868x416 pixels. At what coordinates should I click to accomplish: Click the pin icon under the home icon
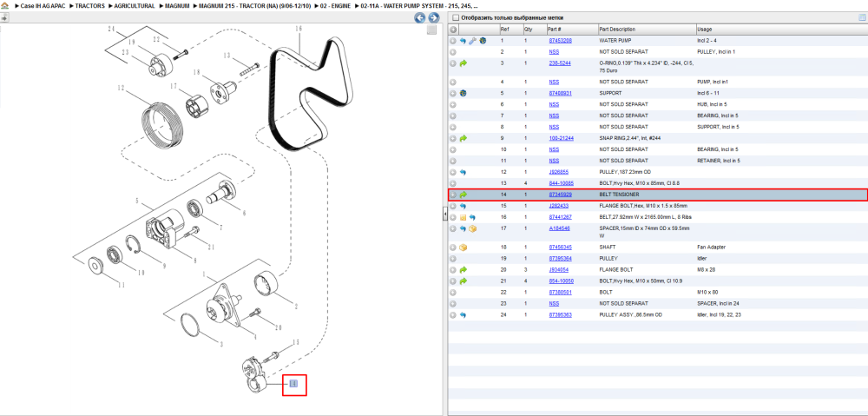click(x=4, y=17)
